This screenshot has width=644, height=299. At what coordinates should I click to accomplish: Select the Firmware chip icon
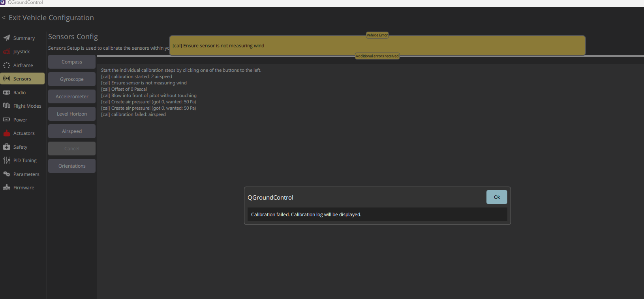tap(7, 187)
